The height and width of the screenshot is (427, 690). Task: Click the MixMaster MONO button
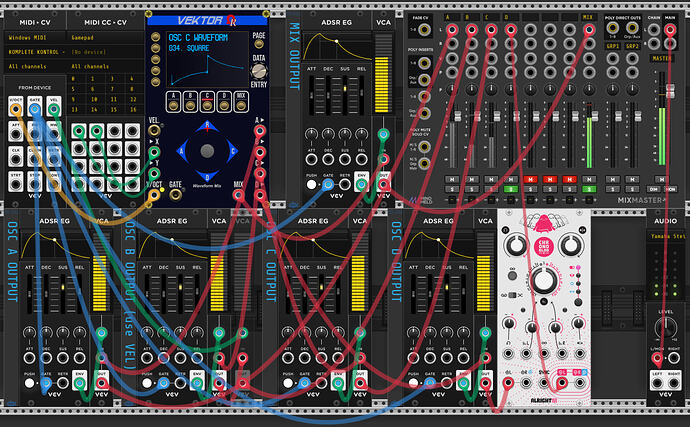point(670,189)
